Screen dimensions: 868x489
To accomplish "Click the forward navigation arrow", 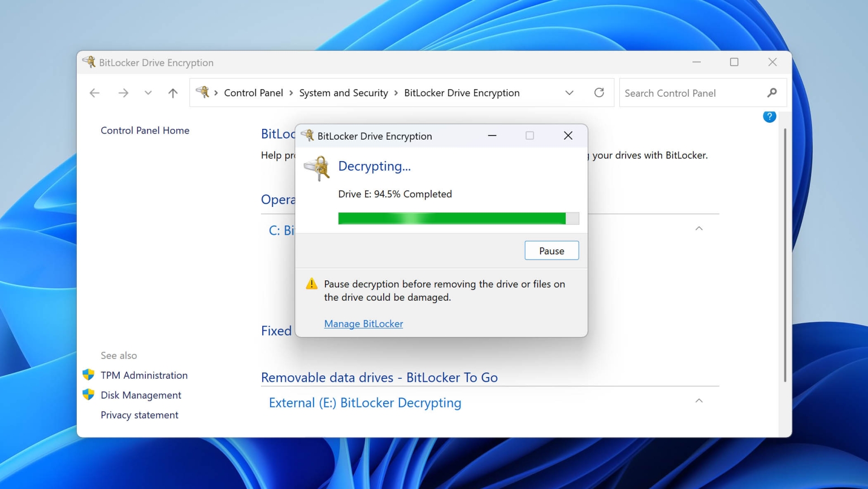I will 123,93.
